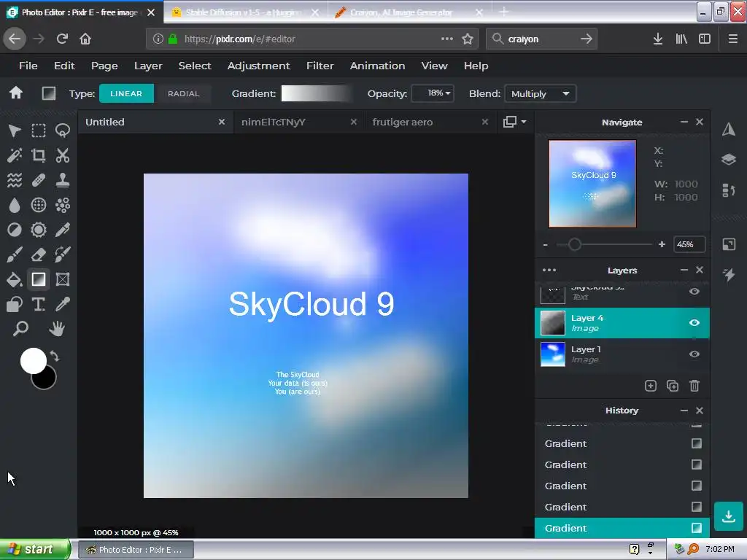Hide Layer 1 visibility eye

click(x=694, y=354)
